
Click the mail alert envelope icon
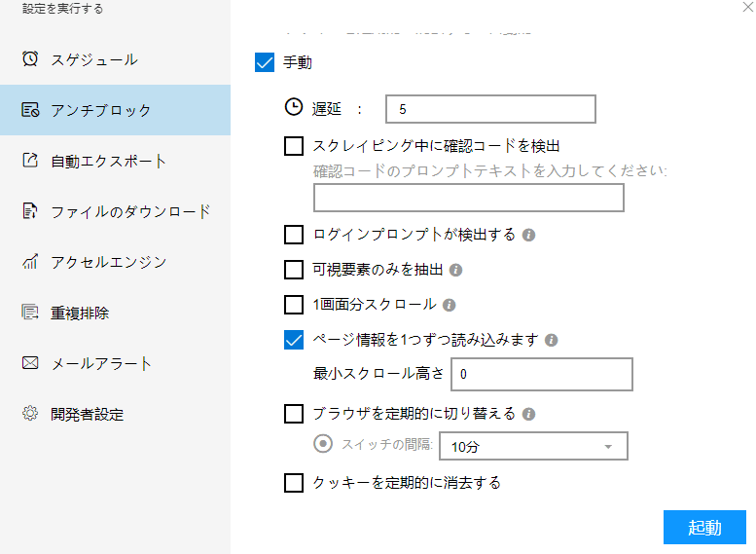pos(30,363)
